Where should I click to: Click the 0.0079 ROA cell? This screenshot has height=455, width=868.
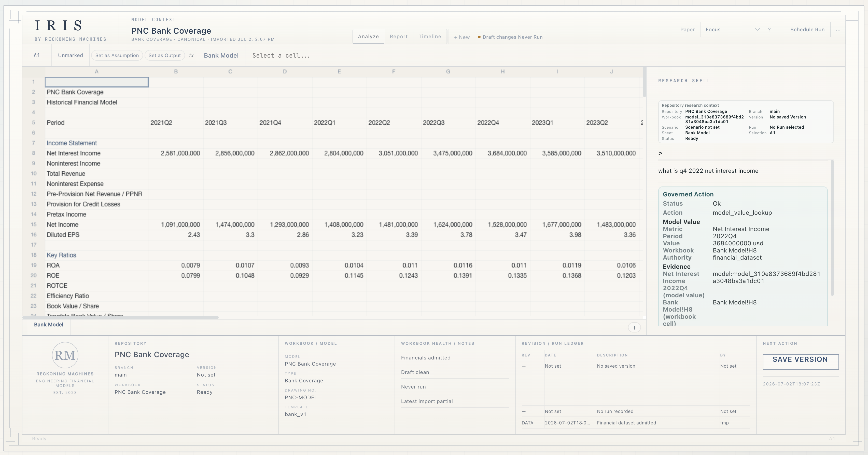point(176,265)
